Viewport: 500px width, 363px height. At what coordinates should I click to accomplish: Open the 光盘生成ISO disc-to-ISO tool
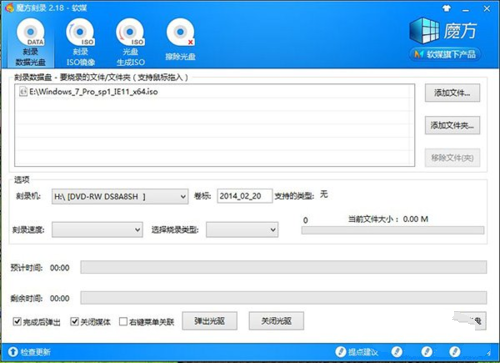pos(130,42)
